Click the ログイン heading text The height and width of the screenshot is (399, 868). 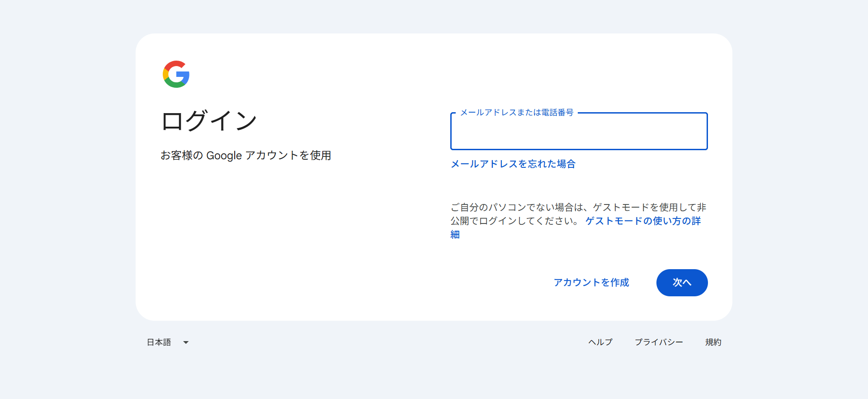pyautogui.click(x=209, y=121)
